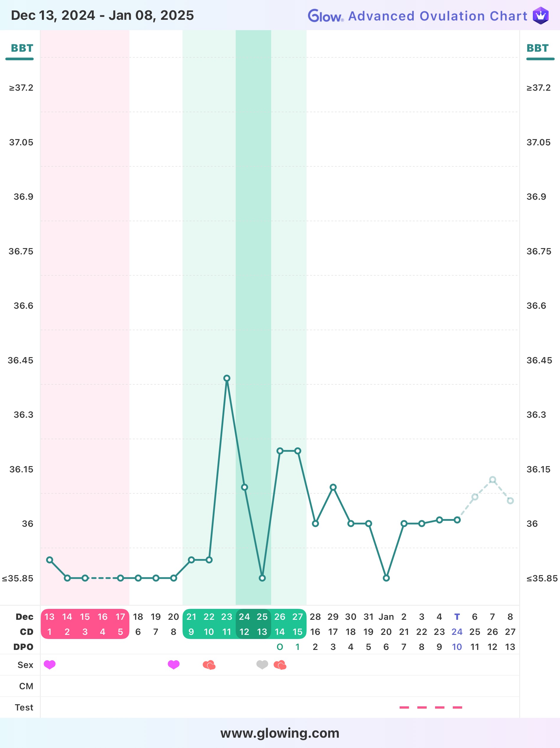560x748 pixels.
Task: Click the ovulation O marker in DPO row
Action: point(280,647)
